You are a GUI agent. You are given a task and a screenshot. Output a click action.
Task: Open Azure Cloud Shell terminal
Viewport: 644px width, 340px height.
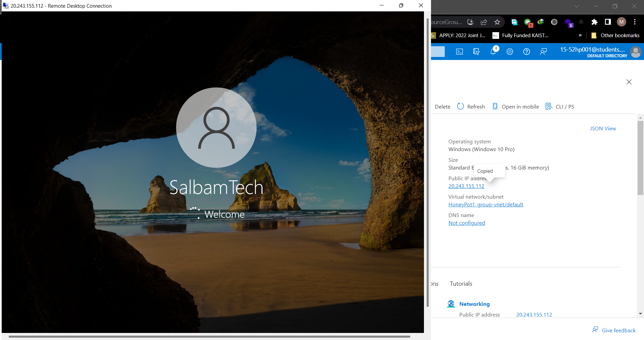tap(459, 52)
